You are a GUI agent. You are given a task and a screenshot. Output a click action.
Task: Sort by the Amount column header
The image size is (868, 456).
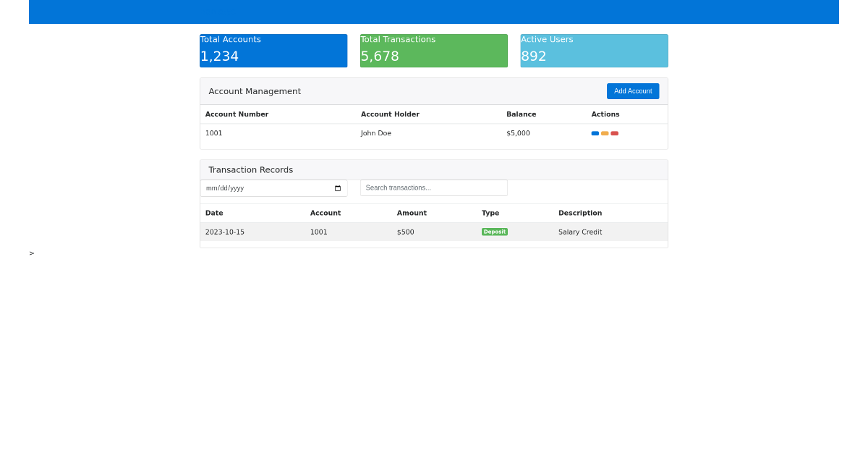pyautogui.click(x=412, y=213)
